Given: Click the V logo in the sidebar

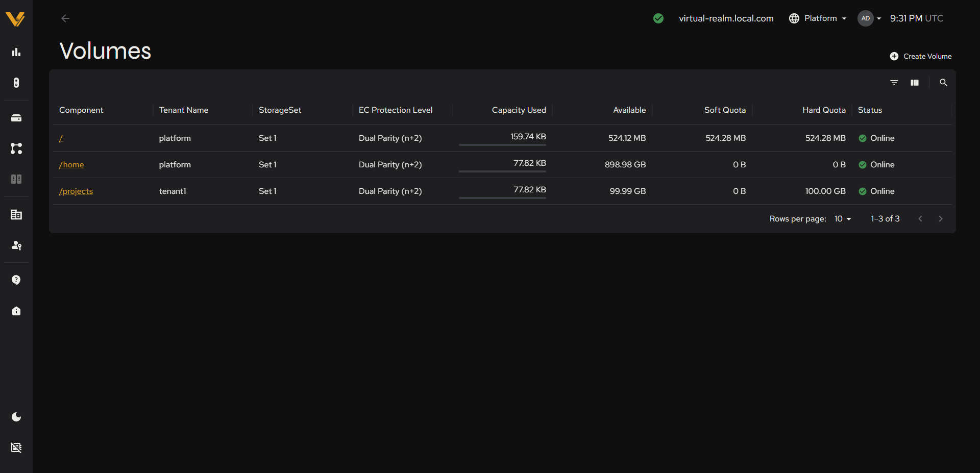Looking at the screenshot, I should click(x=15, y=19).
